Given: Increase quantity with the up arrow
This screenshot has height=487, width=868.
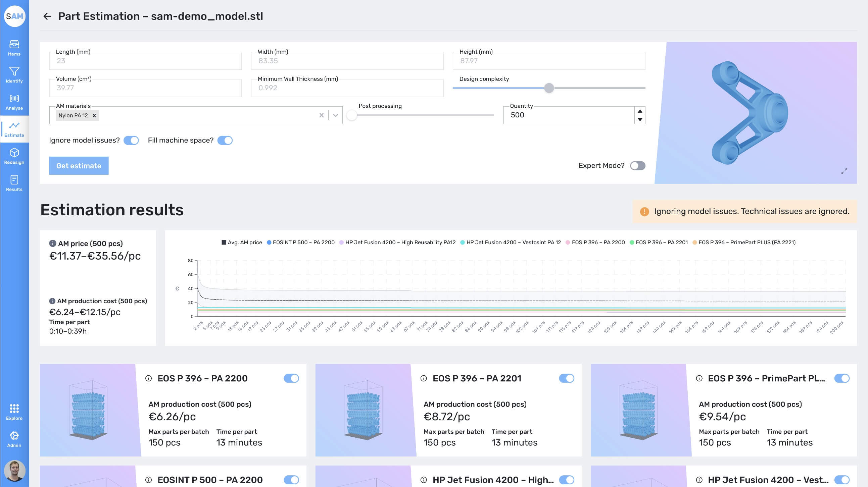Looking at the screenshot, I should (639, 111).
